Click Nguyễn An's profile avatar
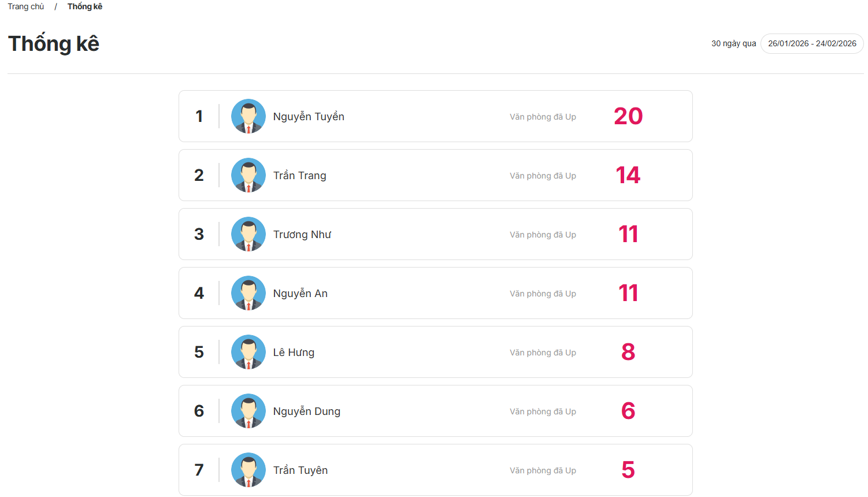The image size is (868, 497). click(x=248, y=293)
